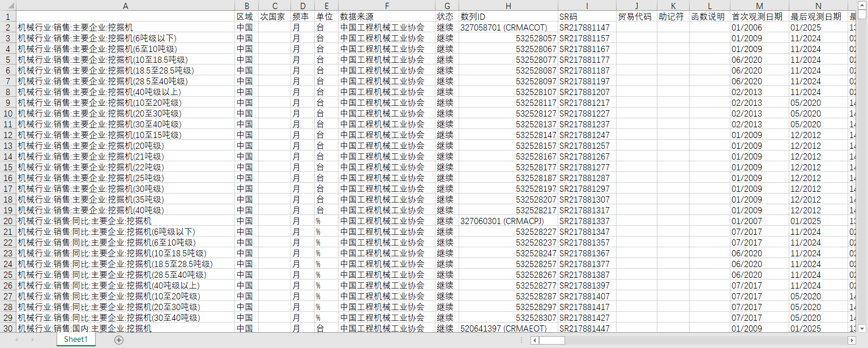Click the vertical scrollbar down arrow
This screenshot has width=868, height=348.
(x=862, y=328)
